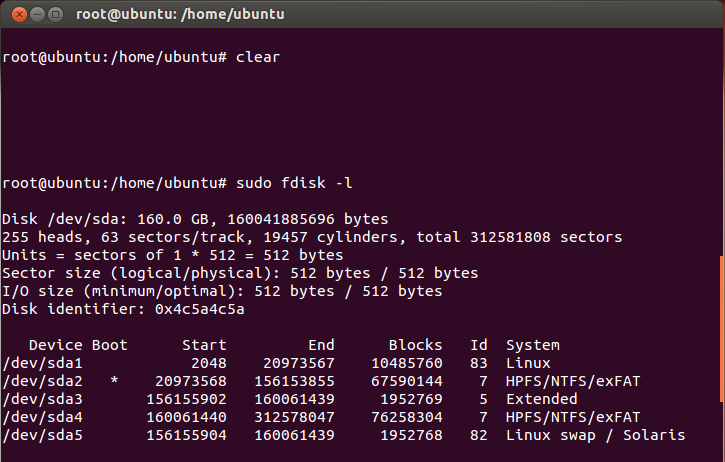Click the /dev/sda4 device entry
The image size is (725, 462).
(x=43, y=417)
